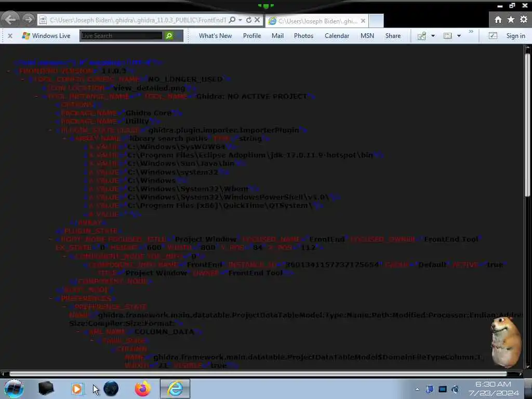Screen dimensions: 532x399
Task: Go to the Home page icon
Action: pyautogui.click(x=498, y=20)
